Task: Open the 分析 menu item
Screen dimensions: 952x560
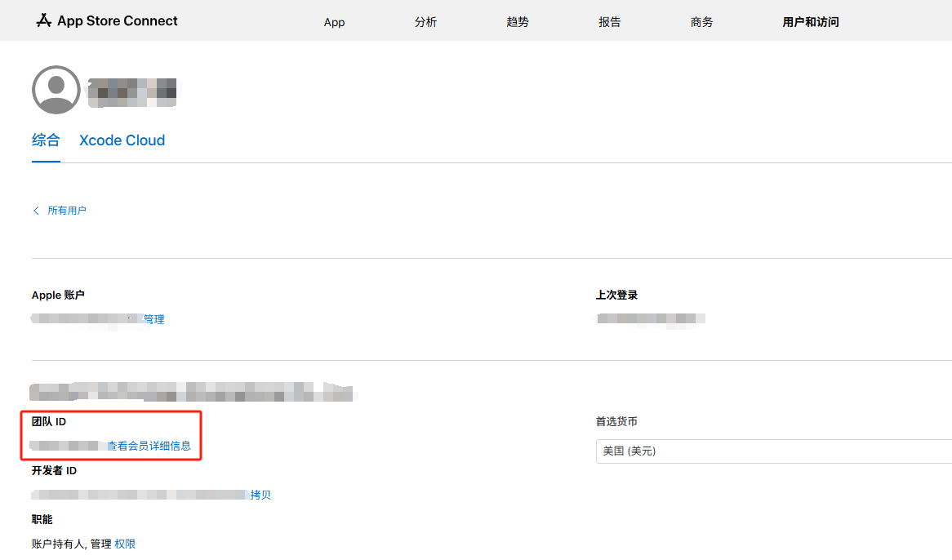Action: coord(425,22)
